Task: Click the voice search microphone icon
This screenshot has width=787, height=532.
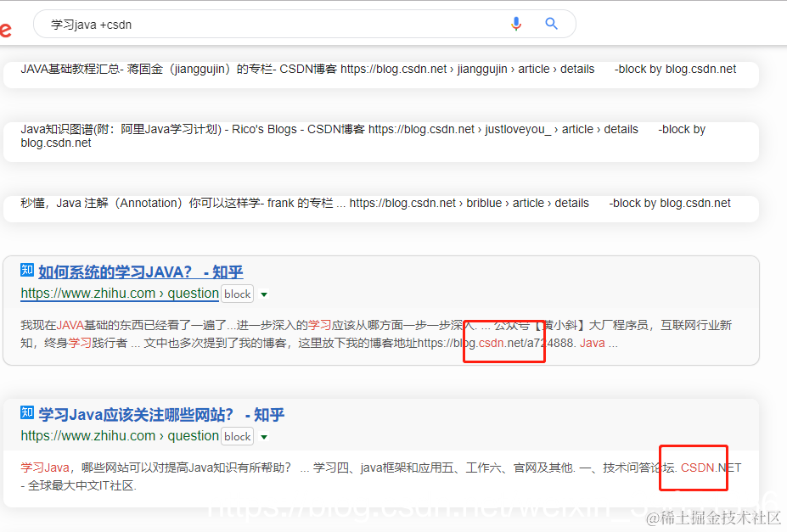Action: click(x=516, y=25)
